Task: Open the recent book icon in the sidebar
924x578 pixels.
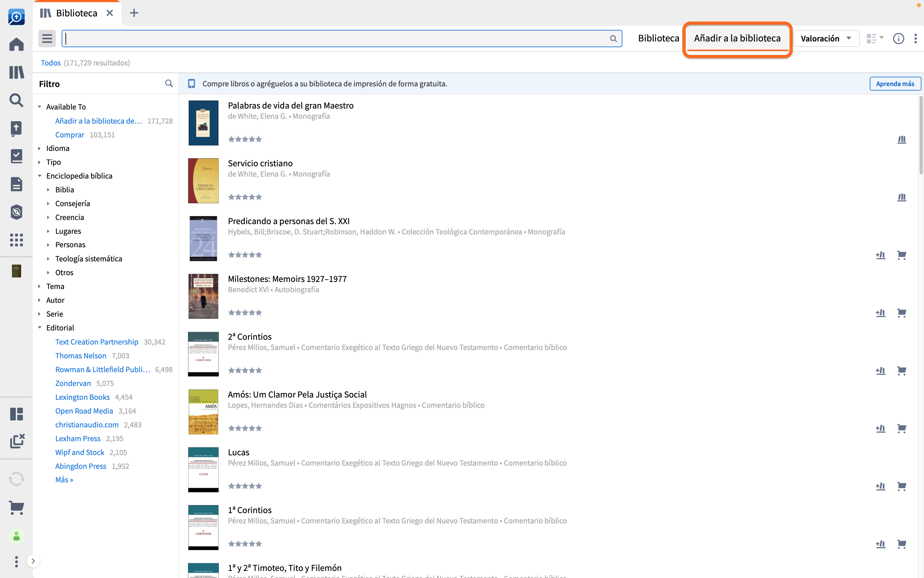Action: pyautogui.click(x=16, y=271)
